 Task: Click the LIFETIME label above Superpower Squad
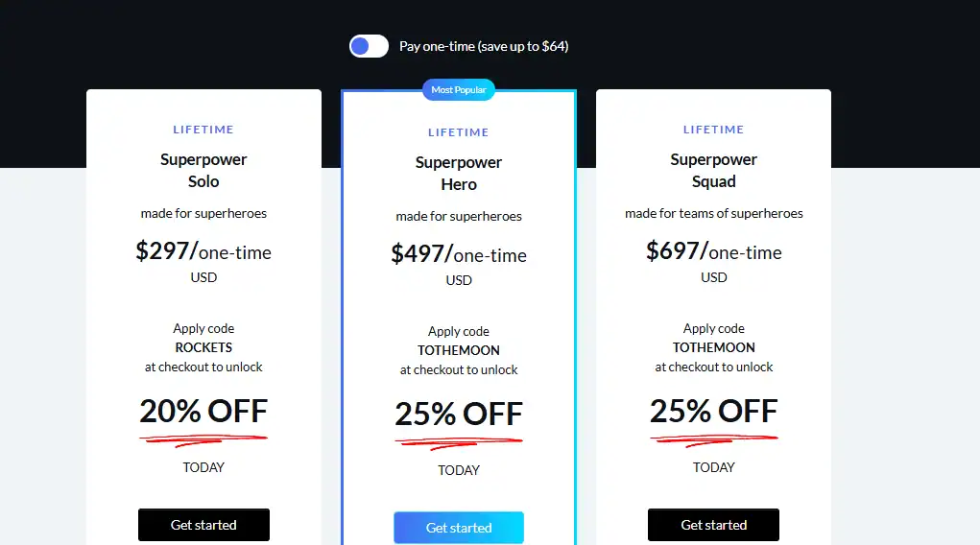point(714,130)
